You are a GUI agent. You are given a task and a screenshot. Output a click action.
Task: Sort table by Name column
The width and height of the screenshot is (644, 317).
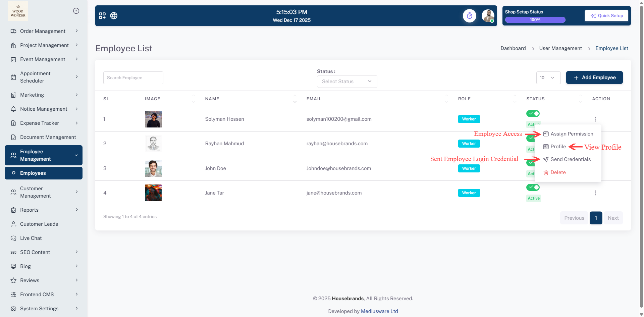(294, 99)
